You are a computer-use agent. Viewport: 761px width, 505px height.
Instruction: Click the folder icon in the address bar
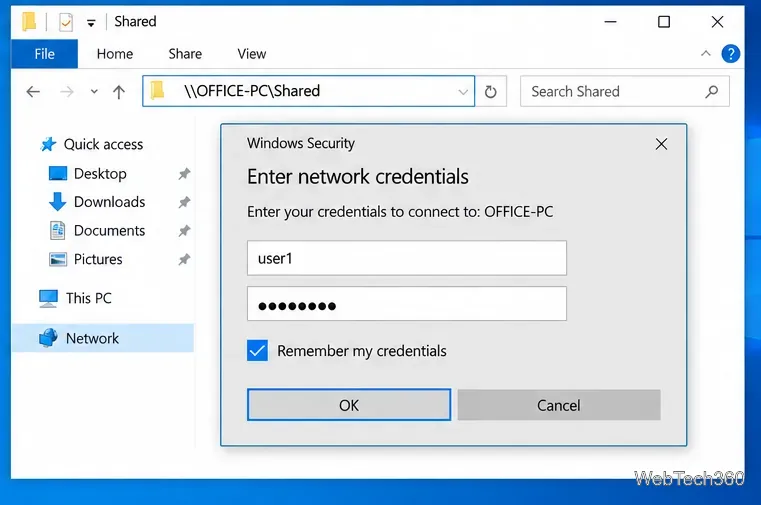click(x=157, y=91)
